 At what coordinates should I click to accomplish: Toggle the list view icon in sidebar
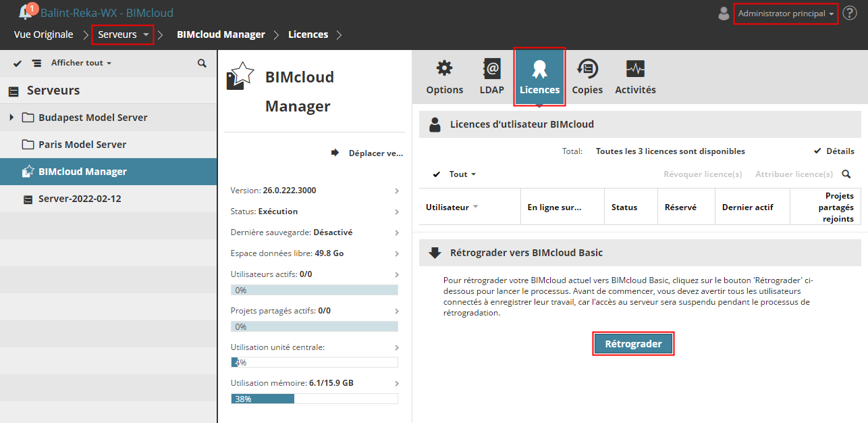[x=36, y=63]
